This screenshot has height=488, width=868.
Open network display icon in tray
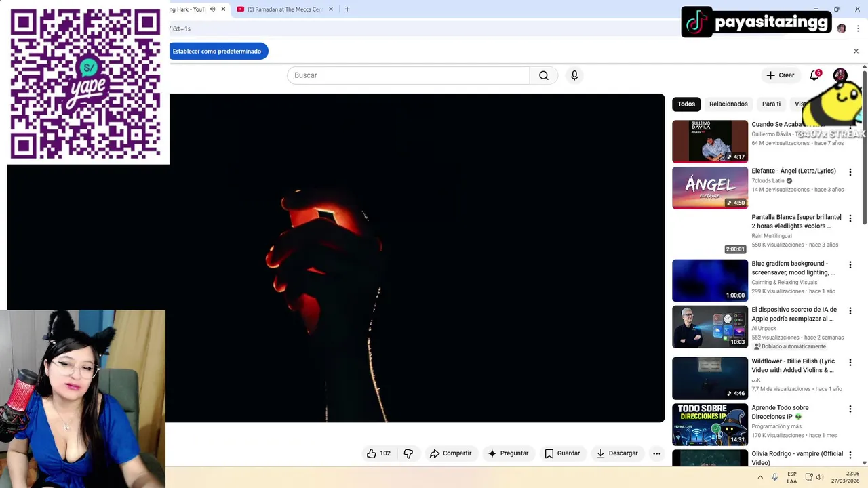click(809, 477)
